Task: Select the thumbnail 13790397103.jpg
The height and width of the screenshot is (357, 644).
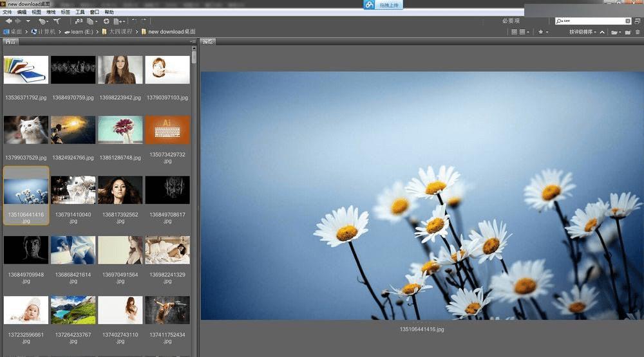Action: tap(167, 70)
